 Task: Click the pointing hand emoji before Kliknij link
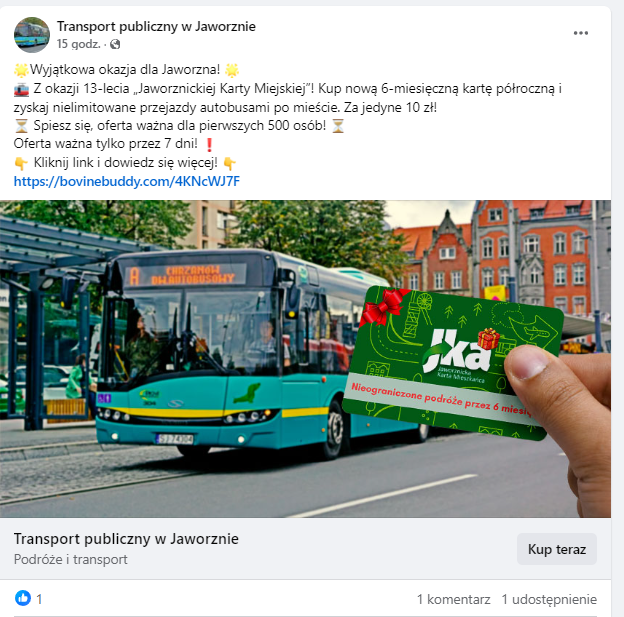click(x=21, y=163)
